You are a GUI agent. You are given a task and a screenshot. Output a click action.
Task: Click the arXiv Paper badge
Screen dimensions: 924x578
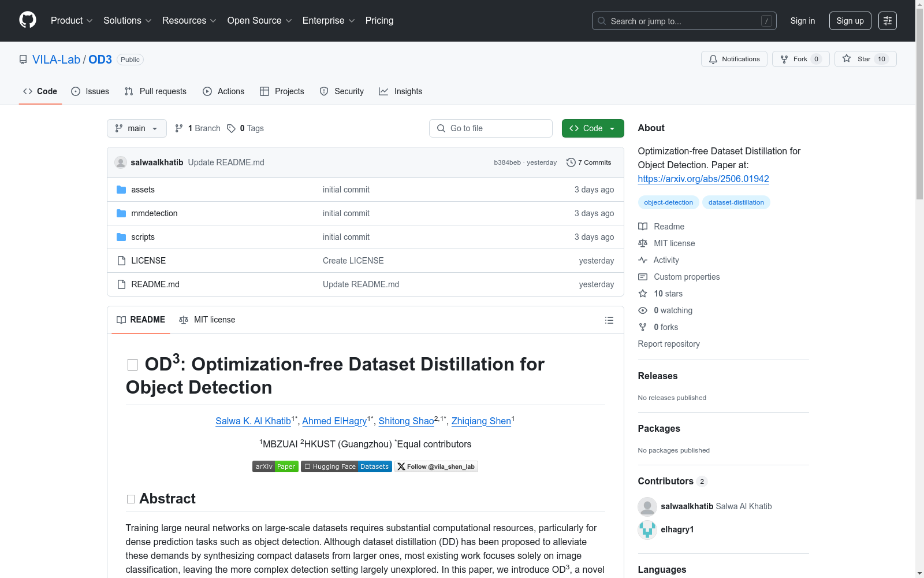[275, 466]
